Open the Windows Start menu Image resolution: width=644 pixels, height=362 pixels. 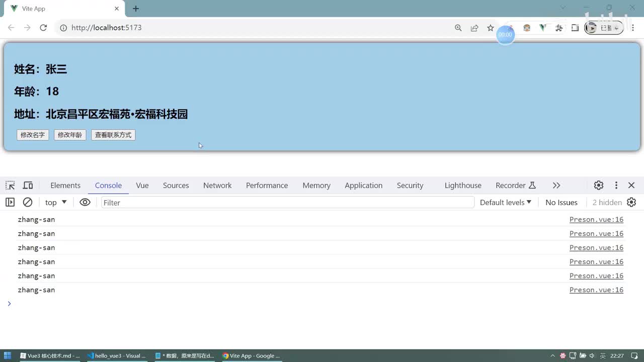pos(8,355)
